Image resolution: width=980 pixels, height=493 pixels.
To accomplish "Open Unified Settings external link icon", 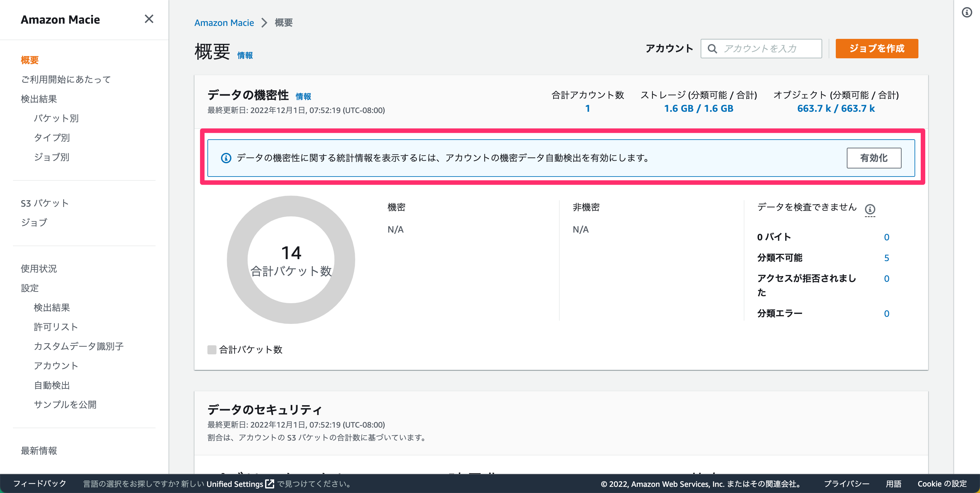I will click(x=270, y=484).
